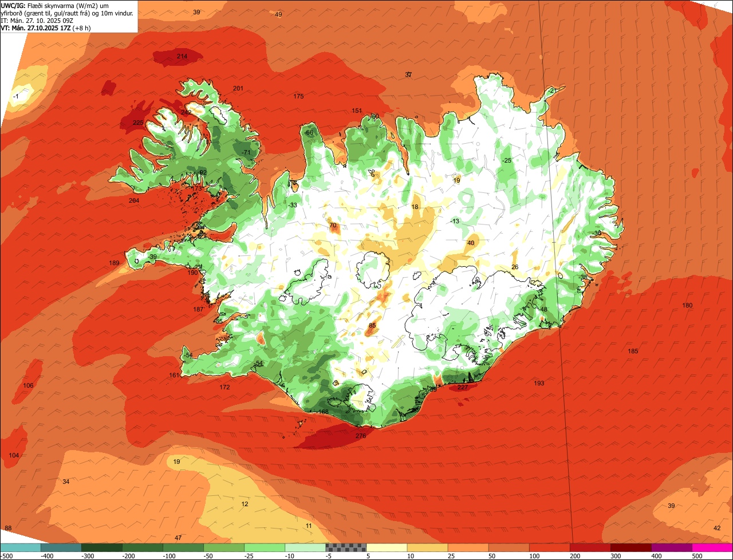Click the map value 185

tap(633, 352)
